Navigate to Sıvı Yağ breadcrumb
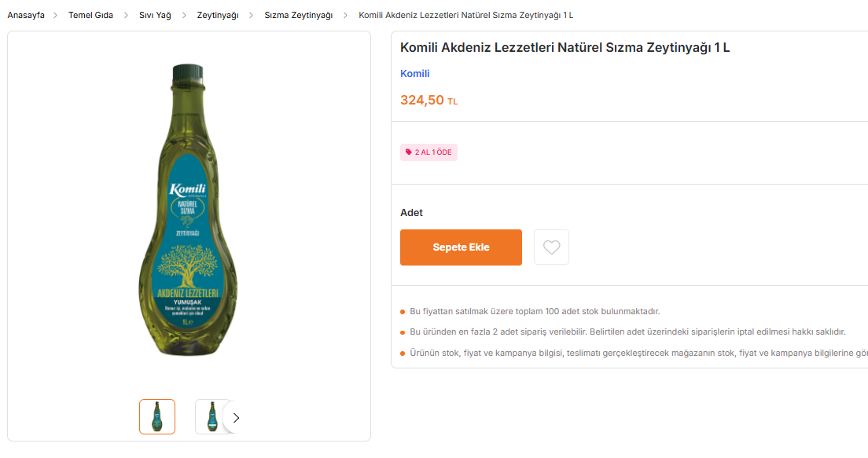The width and height of the screenshot is (868, 458). (x=155, y=15)
